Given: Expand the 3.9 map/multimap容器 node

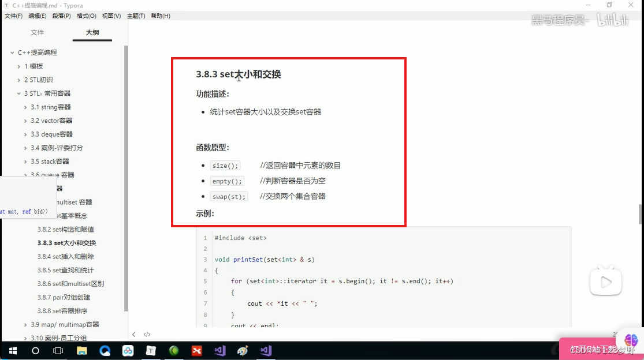Looking at the screenshot, I should pyautogui.click(x=25, y=324).
